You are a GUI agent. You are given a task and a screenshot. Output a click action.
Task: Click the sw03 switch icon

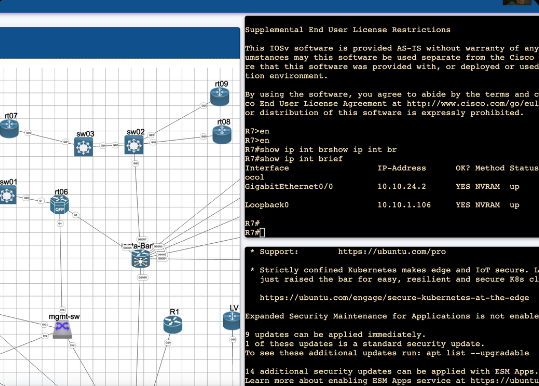pos(84,147)
